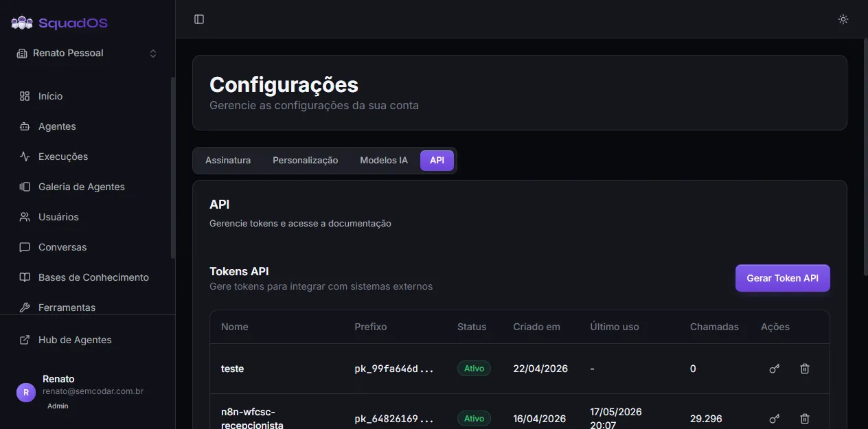Click the Renato user avatar
The image size is (868, 429).
point(26,393)
